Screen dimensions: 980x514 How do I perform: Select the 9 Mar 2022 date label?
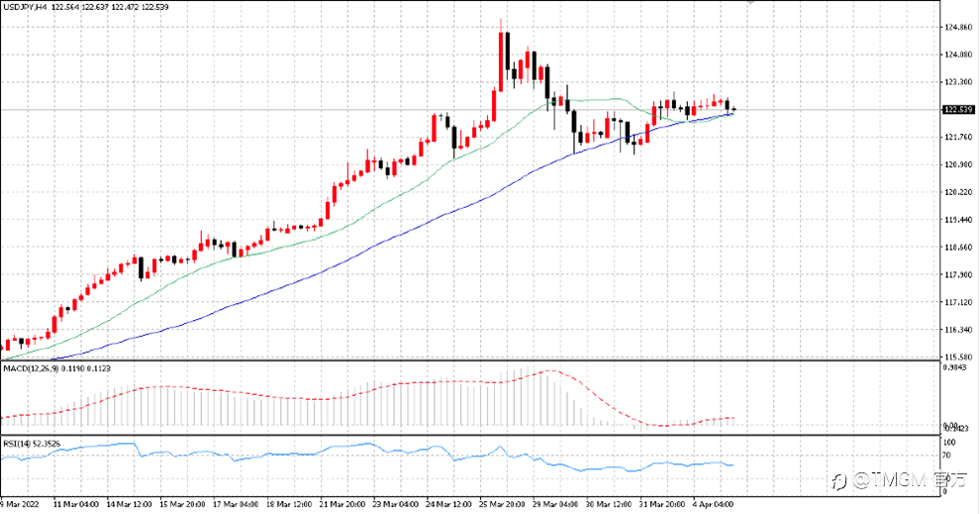point(20,503)
